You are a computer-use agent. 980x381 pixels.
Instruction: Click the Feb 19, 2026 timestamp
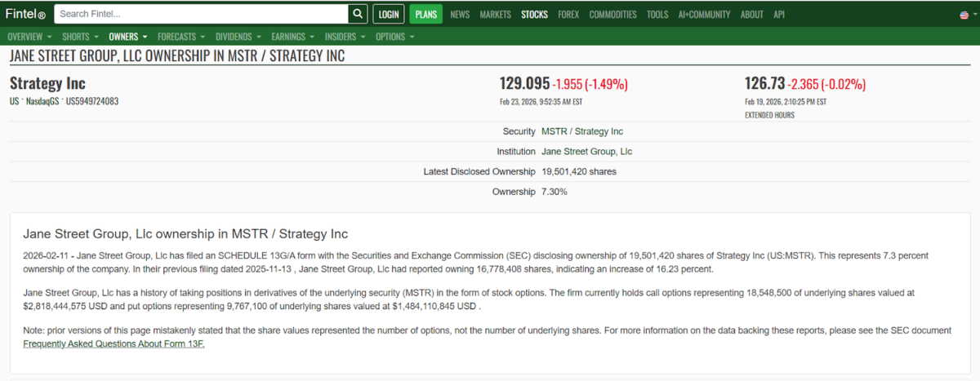(x=786, y=102)
